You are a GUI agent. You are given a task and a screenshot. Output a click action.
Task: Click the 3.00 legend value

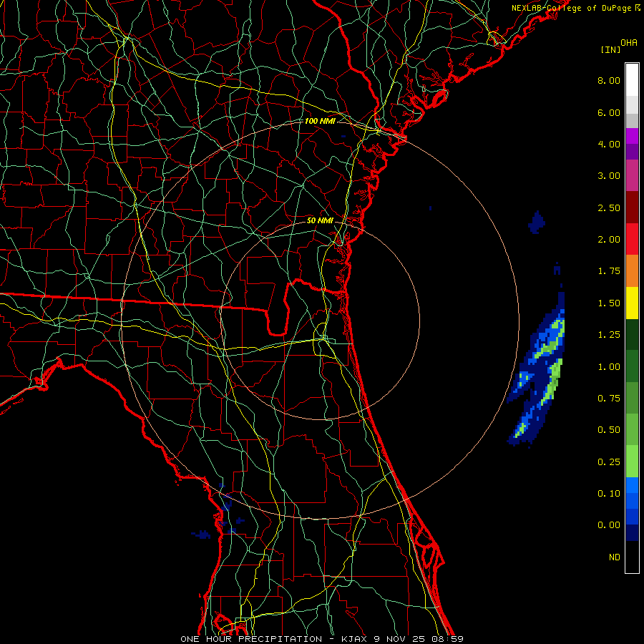point(609,176)
